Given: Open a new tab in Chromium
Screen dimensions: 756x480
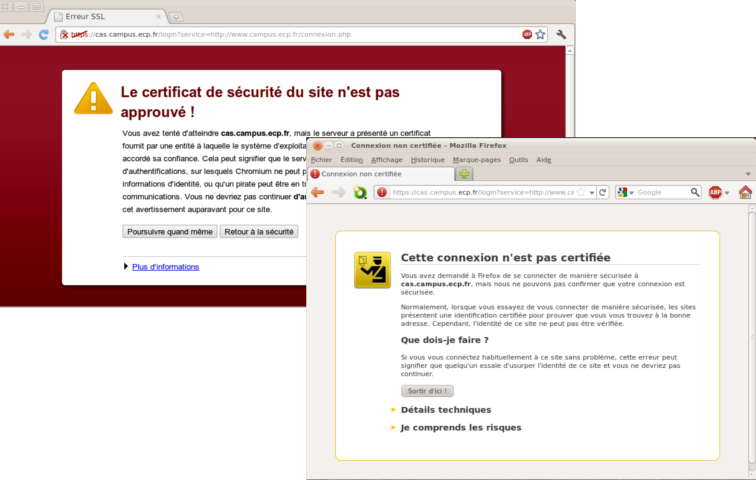Looking at the screenshot, I should point(176,17).
